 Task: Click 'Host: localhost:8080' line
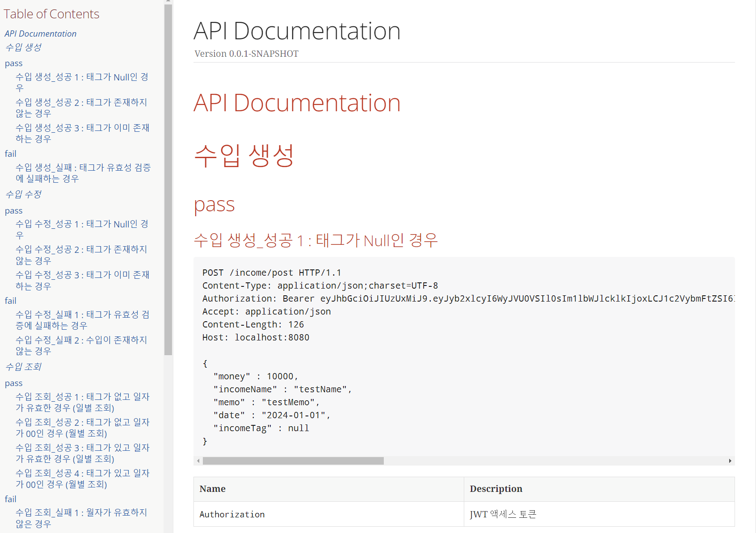[x=256, y=337]
